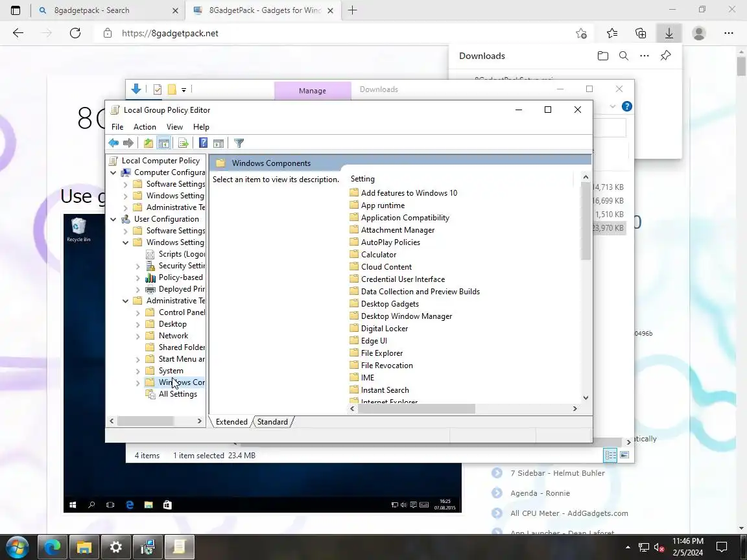747x560 pixels.
Task: Click the Forward arrow in Group Policy toolbar
Action: pos(128,143)
